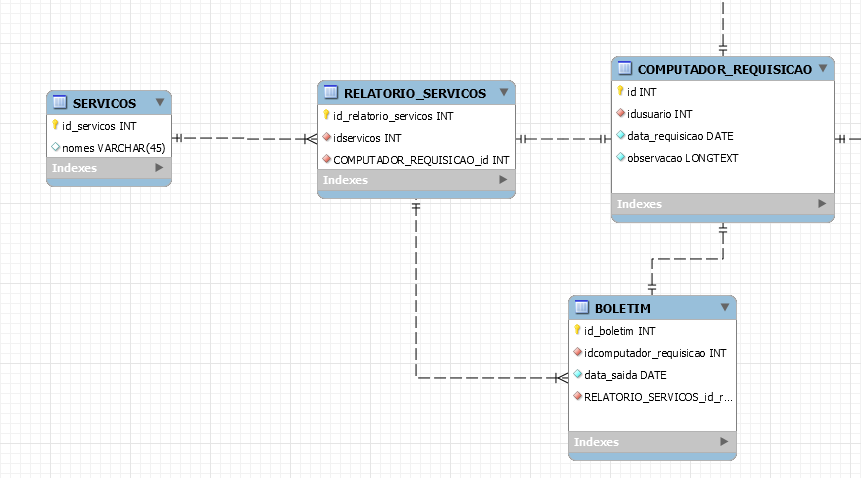
Task: Click the data_saida column diamond icon
Action: coord(578,374)
